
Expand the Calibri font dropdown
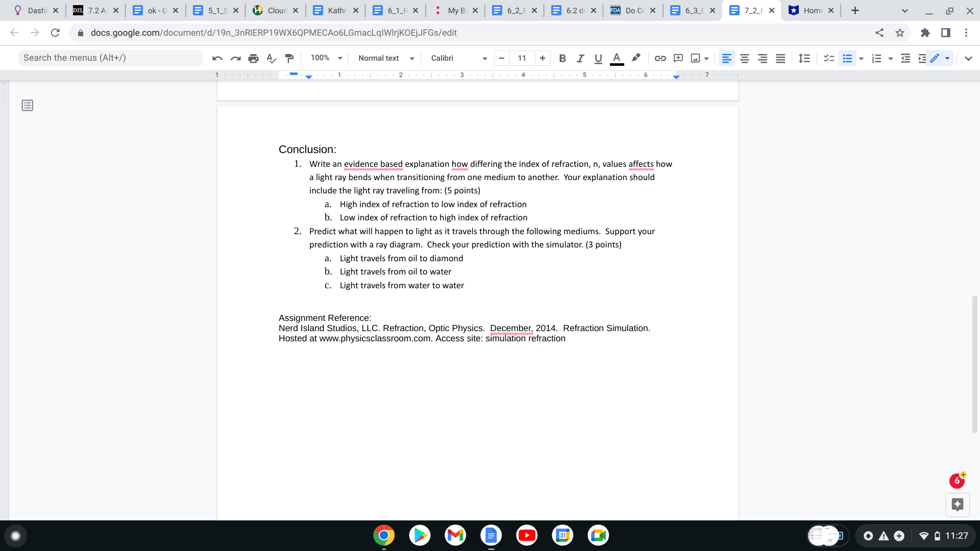point(457,58)
